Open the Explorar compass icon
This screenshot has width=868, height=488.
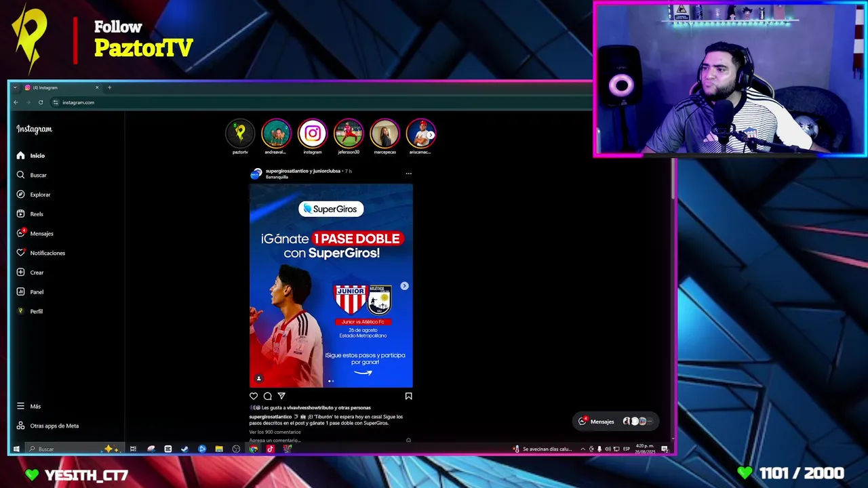coord(20,195)
